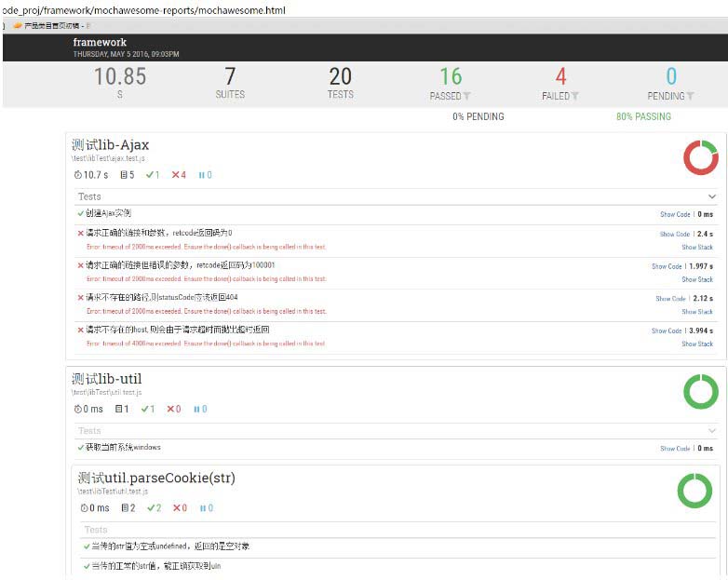Click the lib-util suite donut chart
This screenshot has width=728, height=580.
(701, 391)
